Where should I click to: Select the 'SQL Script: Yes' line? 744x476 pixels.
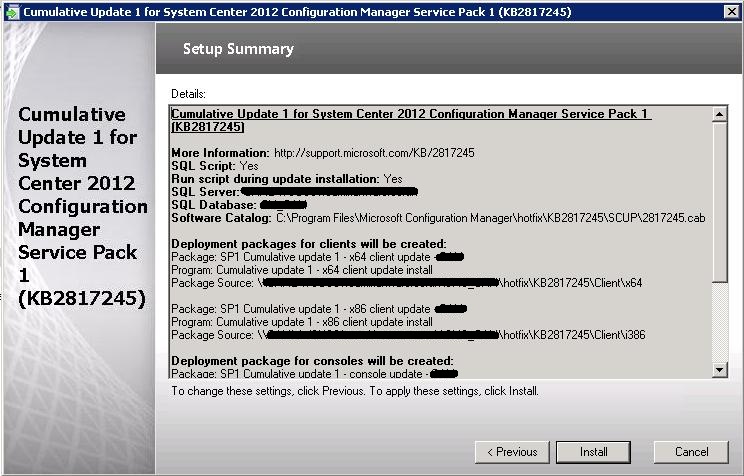coord(215,166)
